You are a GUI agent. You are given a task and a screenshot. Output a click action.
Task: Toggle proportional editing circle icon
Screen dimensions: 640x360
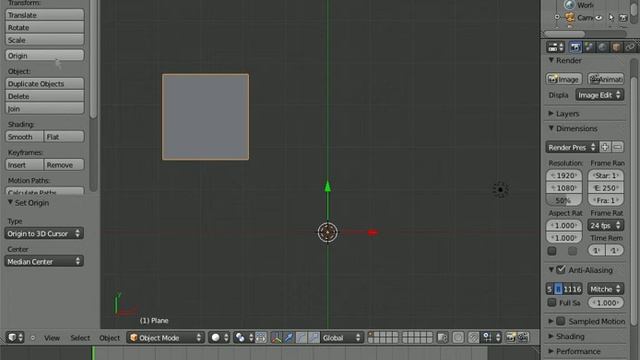pyautogui.click(x=458, y=338)
